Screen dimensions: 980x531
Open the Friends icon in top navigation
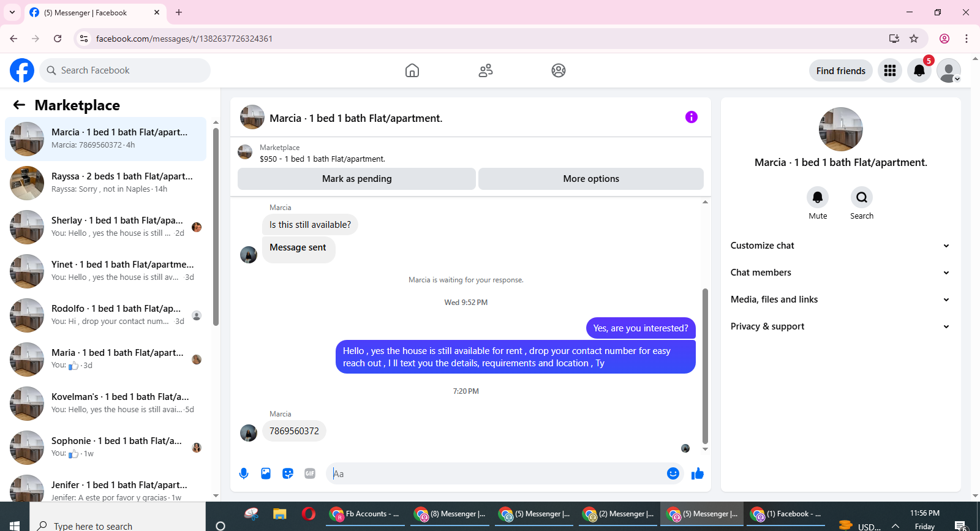(x=486, y=70)
